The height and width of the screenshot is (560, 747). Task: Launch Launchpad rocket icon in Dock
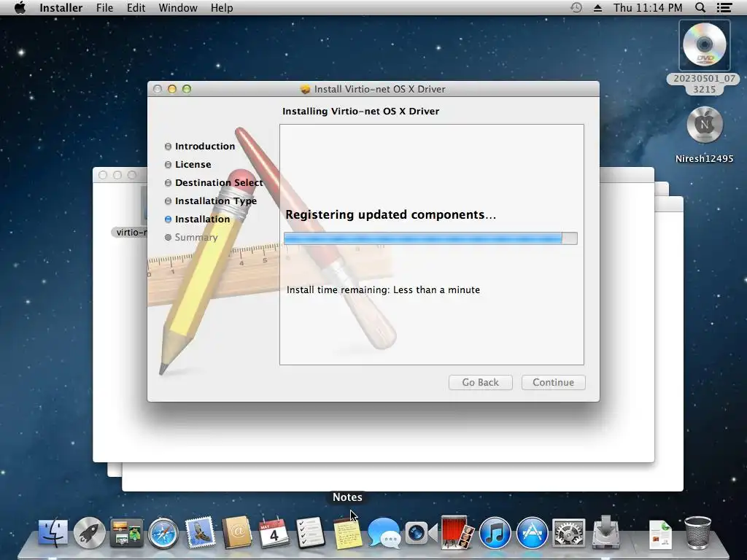point(89,532)
